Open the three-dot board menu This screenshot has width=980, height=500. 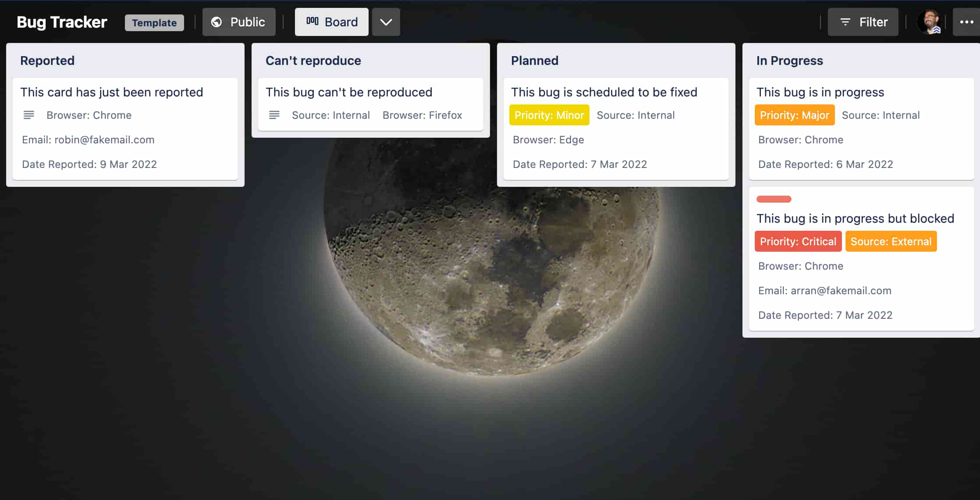click(x=966, y=22)
